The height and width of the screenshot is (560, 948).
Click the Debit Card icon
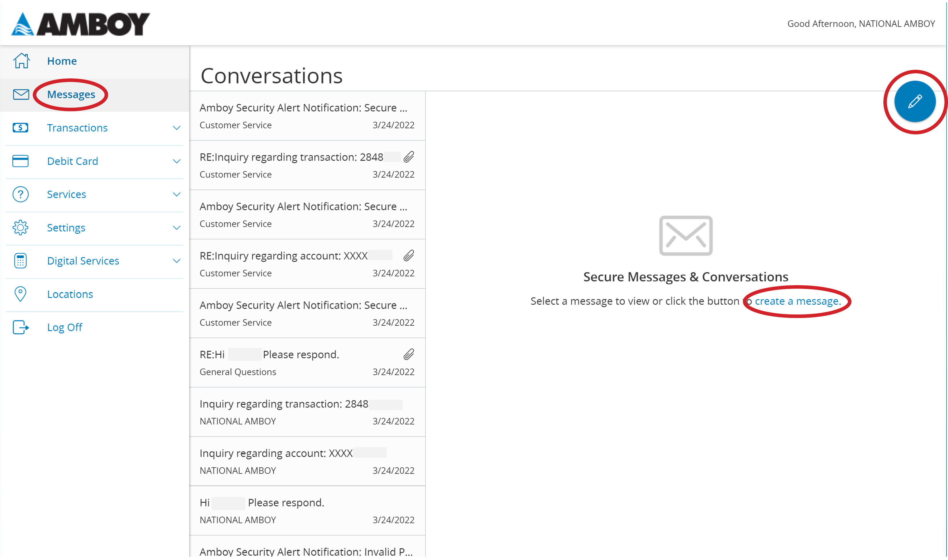pyautogui.click(x=21, y=161)
